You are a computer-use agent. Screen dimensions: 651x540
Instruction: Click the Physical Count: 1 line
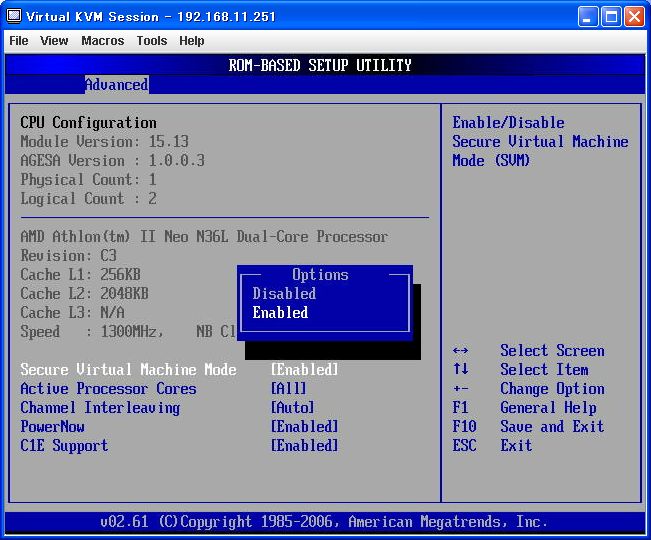(88, 180)
